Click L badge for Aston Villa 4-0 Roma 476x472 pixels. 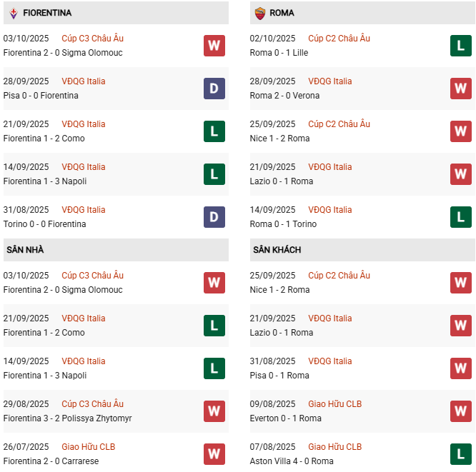(460, 454)
